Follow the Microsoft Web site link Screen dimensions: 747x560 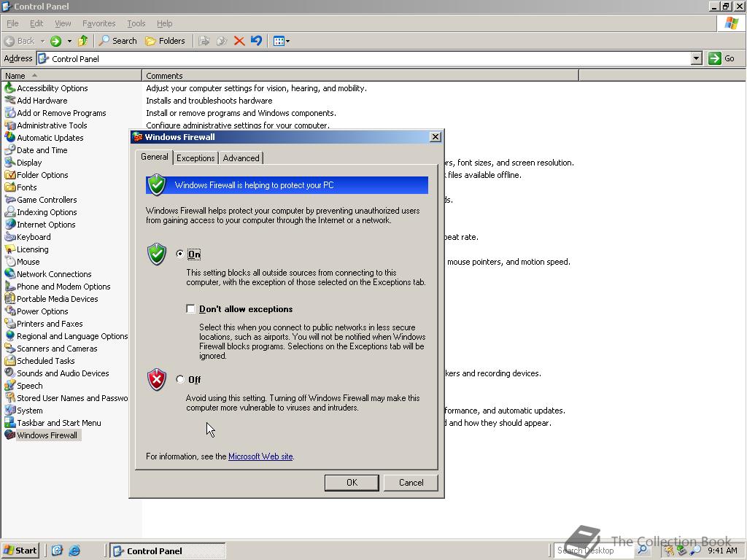(x=260, y=456)
